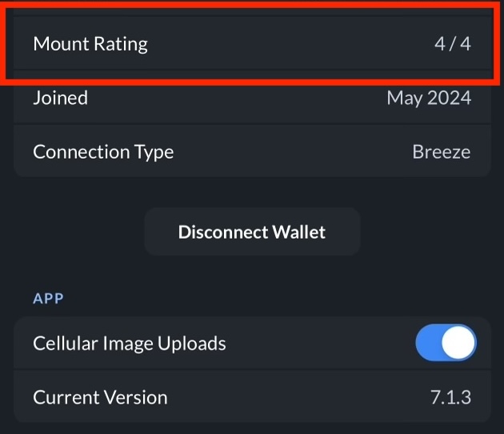
Task: Click the Mount Rating label
Action: (90, 43)
